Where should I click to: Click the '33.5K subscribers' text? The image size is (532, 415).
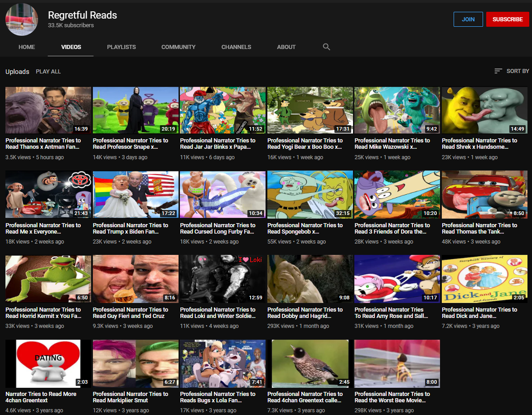[x=71, y=25]
